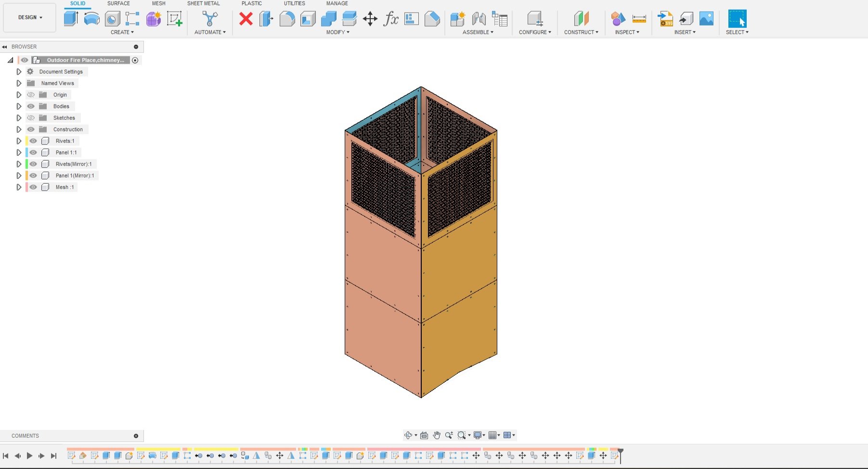Select the Press Pull tool
Screen dimensions: 868x469
[266, 19]
